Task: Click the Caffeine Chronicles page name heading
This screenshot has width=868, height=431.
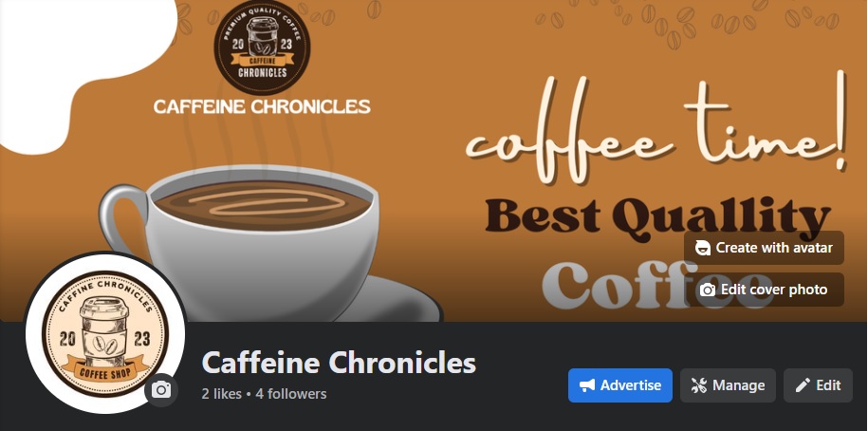Action: [x=339, y=363]
